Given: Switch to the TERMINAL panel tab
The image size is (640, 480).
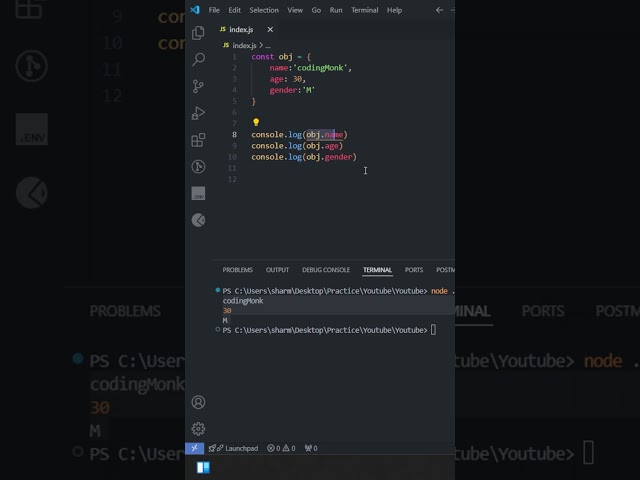Looking at the screenshot, I should pyautogui.click(x=378, y=270).
